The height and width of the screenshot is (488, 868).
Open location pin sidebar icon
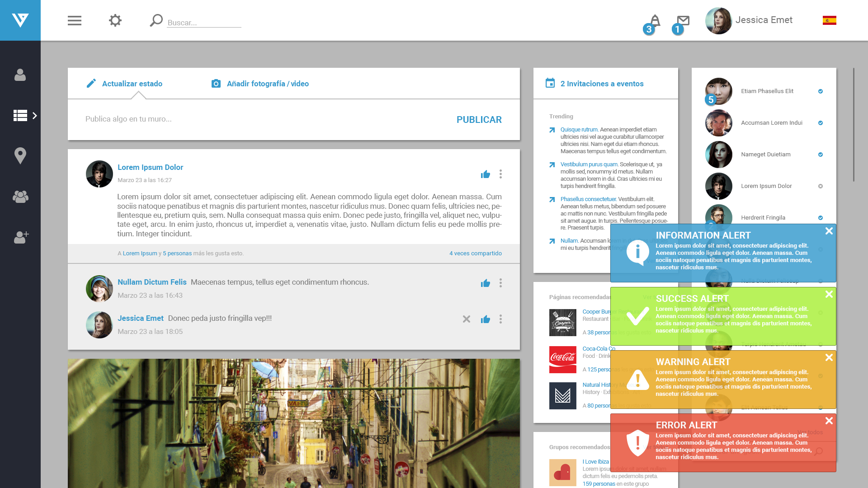click(20, 156)
